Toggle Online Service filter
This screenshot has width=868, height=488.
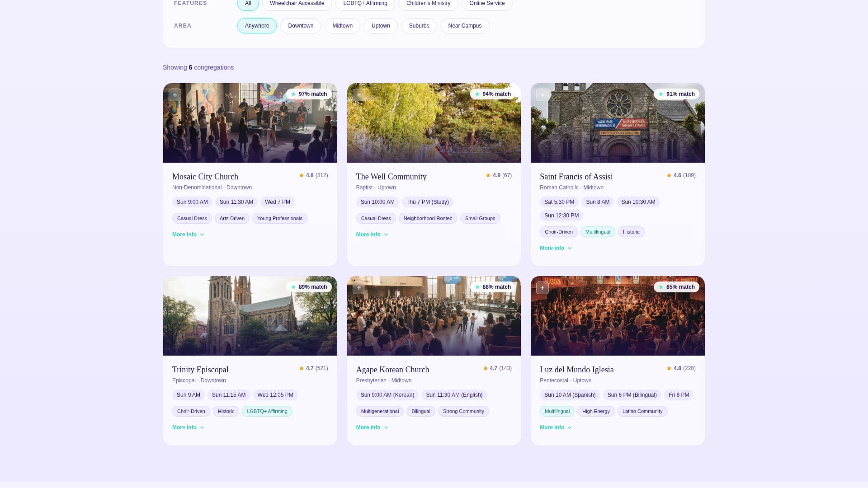tap(487, 4)
